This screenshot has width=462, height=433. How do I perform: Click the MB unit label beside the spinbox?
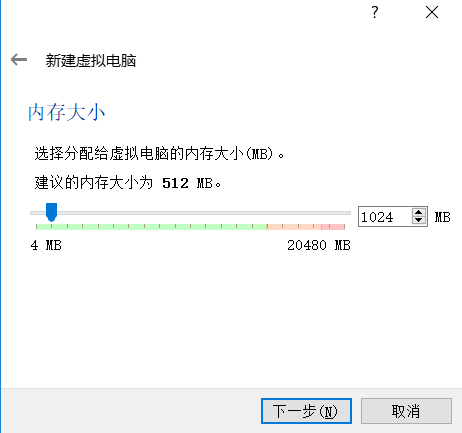(x=442, y=217)
